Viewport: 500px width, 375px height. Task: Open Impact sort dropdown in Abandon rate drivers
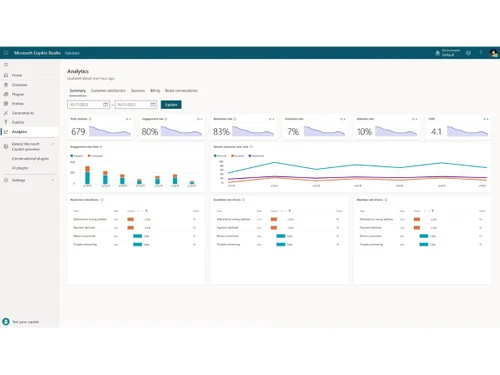pos(425,211)
